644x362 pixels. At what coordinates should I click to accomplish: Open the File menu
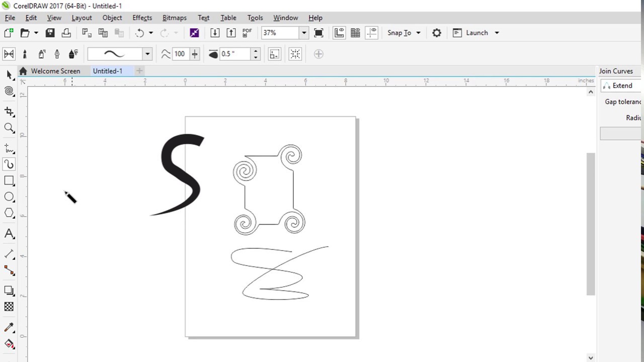tap(10, 18)
